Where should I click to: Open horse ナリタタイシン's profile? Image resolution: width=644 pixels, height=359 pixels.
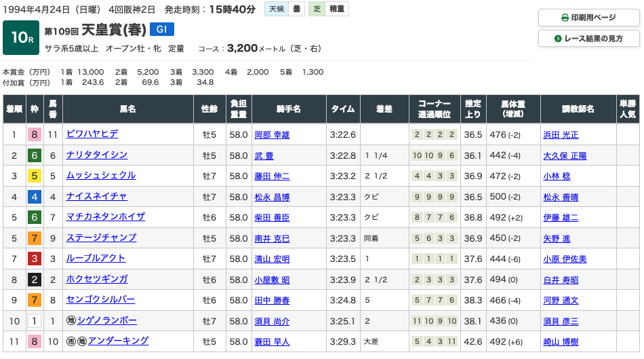[97, 155]
